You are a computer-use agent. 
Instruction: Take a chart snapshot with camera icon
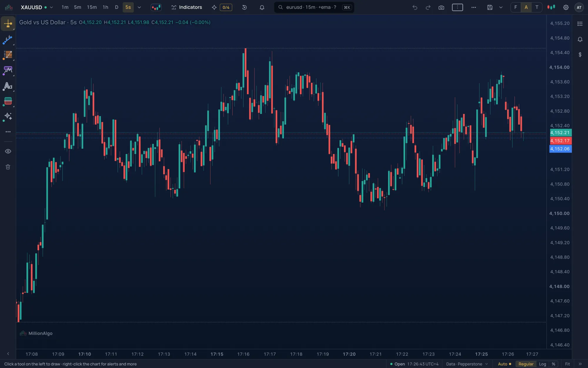click(x=441, y=7)
